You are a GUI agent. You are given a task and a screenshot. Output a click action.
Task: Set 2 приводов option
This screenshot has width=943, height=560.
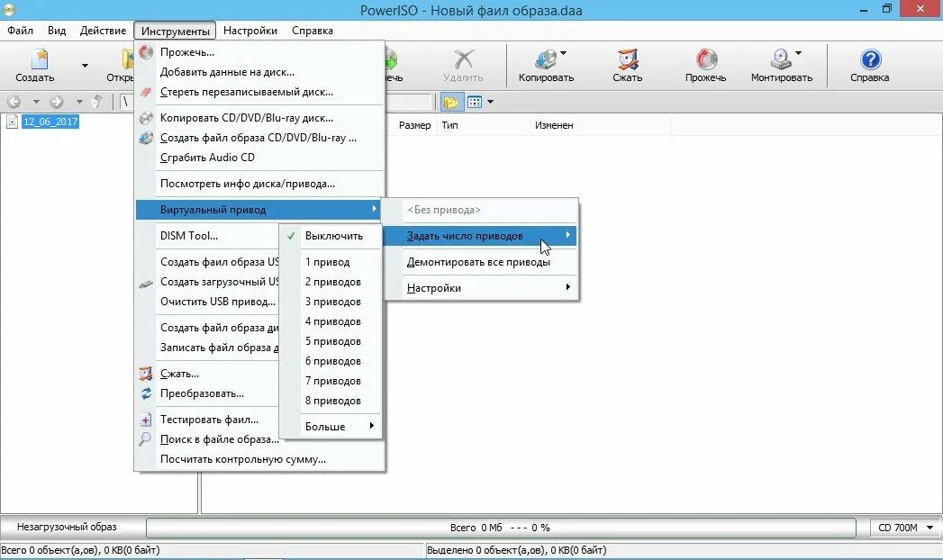point(331,282)
